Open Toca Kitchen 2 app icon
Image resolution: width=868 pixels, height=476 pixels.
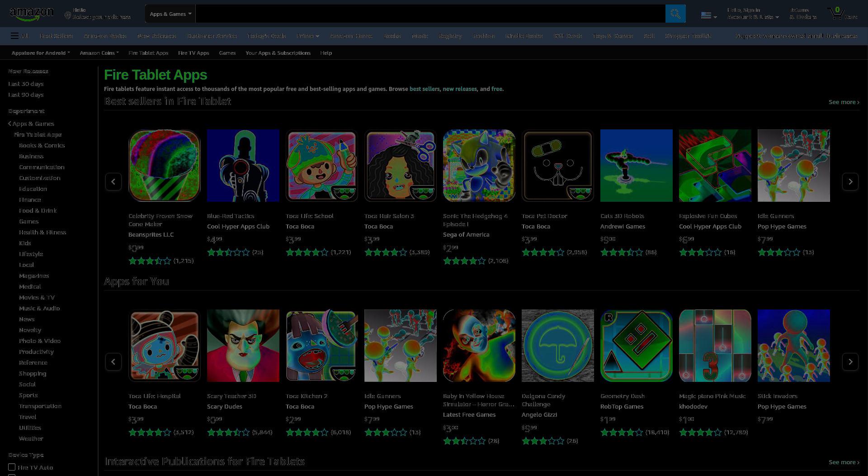click(x=322, y=346)
